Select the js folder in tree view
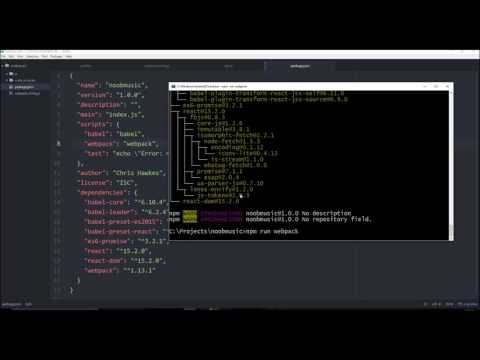The image size is (480, 360). (x=16, y=74)
